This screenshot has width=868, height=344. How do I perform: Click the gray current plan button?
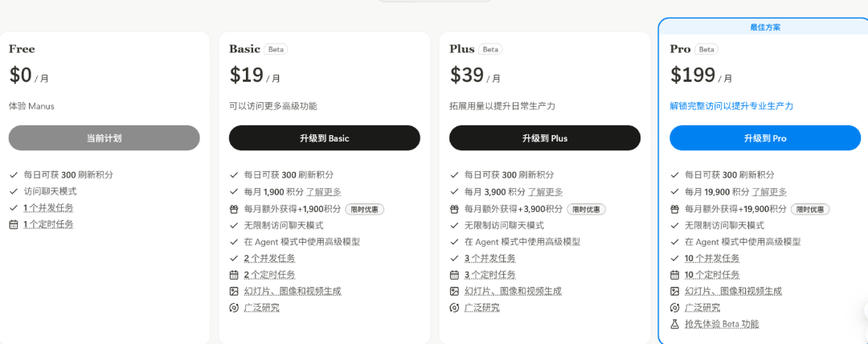pyautogui.click(x=104, y=138)
